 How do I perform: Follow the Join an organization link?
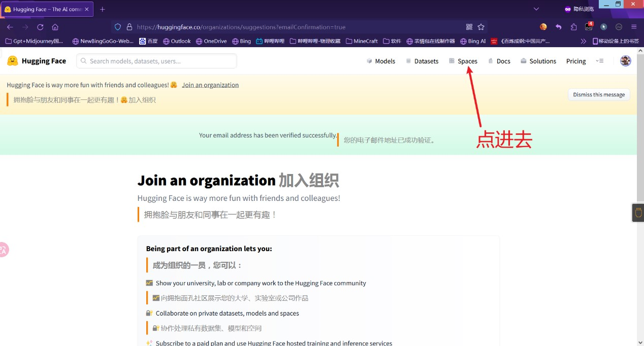[x=210, y=85]
